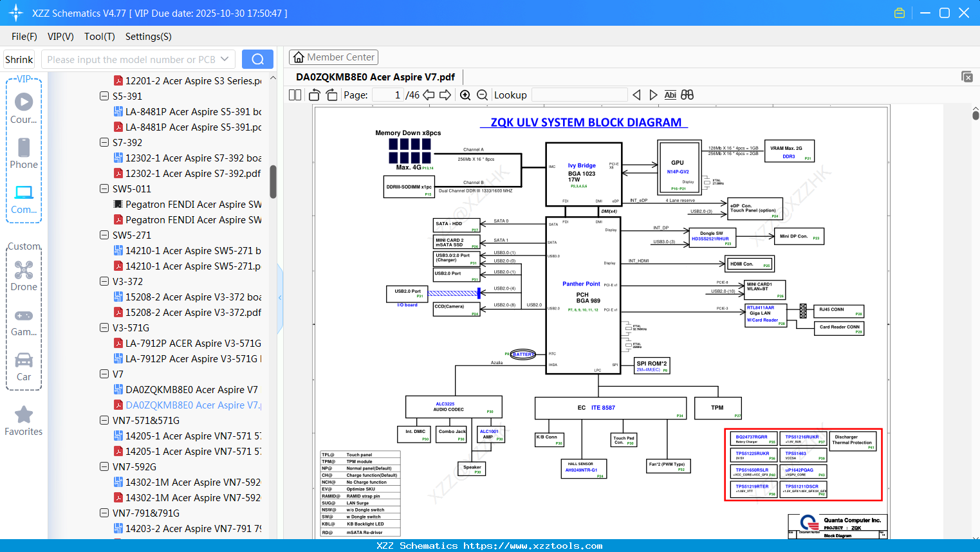Image resolution: width=980 pixels, height=552 pixels.
Task: Toggle the Abi whole-word match icon
Action: pos(670,95)
